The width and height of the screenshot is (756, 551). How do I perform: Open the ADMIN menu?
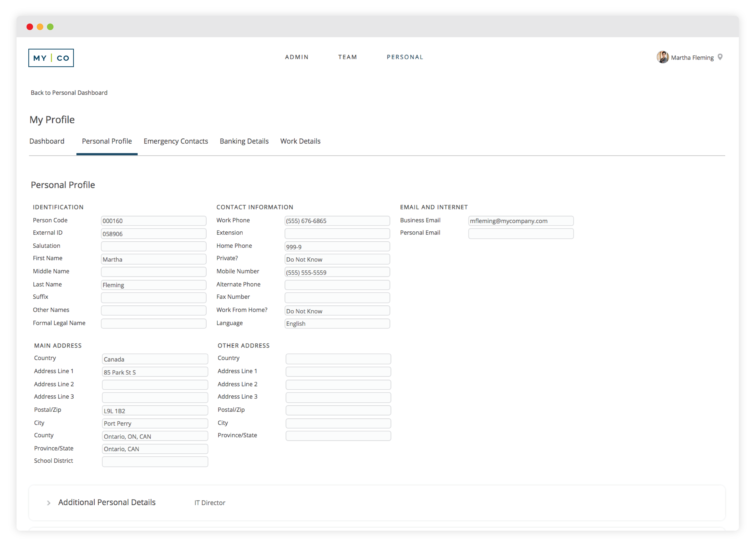tap(297, 57)
